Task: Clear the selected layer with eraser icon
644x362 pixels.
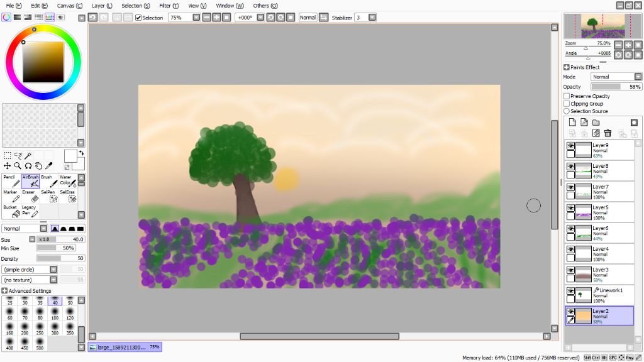Action: 596,133
